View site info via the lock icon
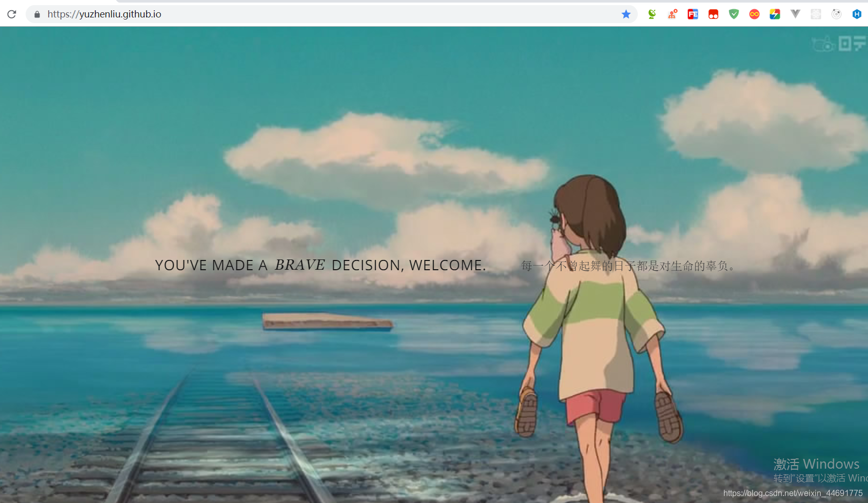868x503 pixels. tap(37, 14)
